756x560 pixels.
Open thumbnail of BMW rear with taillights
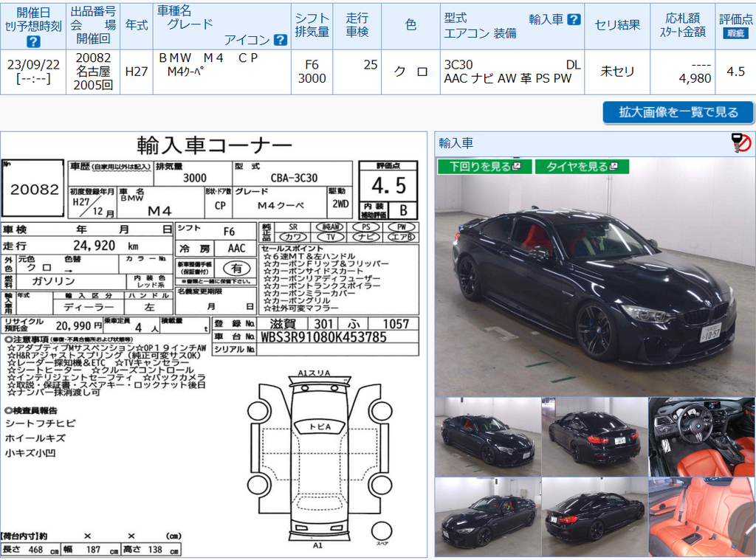pyautogui.click(x=594, y=437)
